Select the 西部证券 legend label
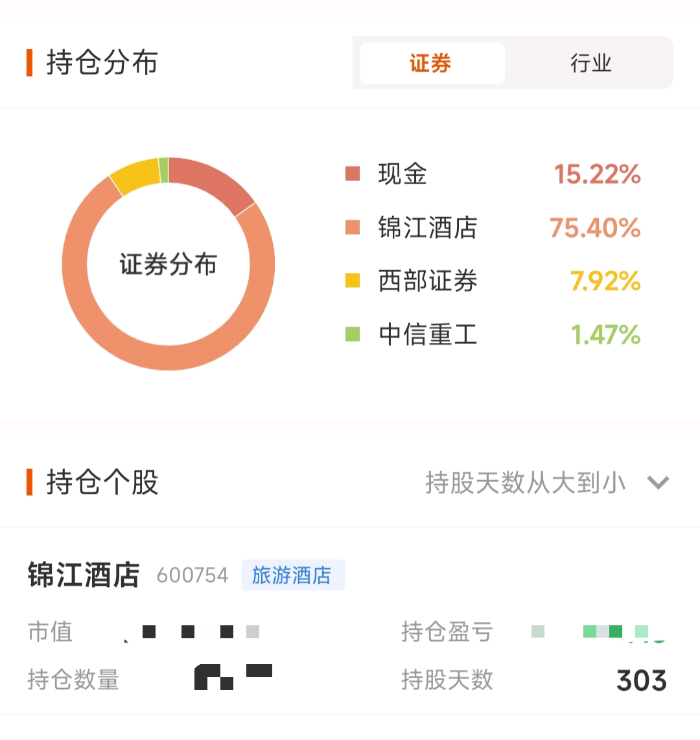The image size is (700, 740). pyautogui.click(x=428, y=281)
